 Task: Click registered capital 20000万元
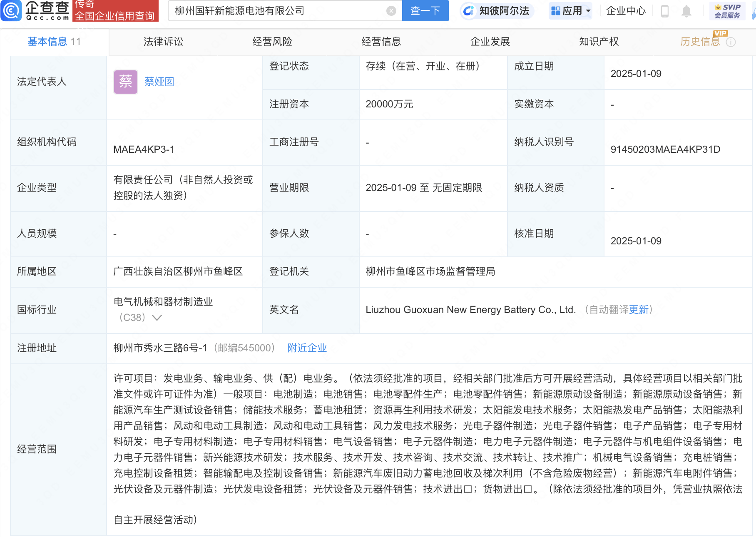click(x=389, y=104)
